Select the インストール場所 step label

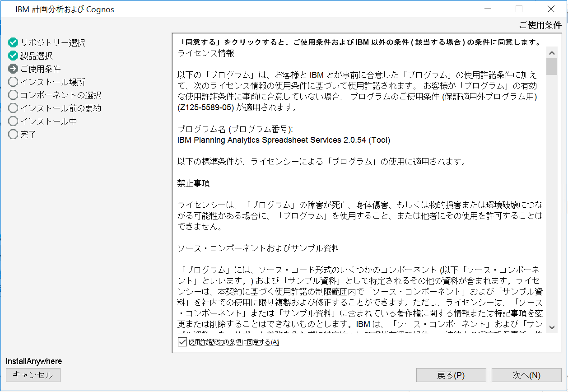(52, 82)
